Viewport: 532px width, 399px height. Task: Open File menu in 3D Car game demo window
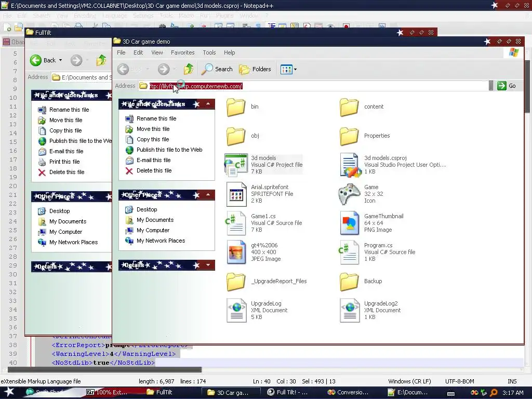(121, 52)
